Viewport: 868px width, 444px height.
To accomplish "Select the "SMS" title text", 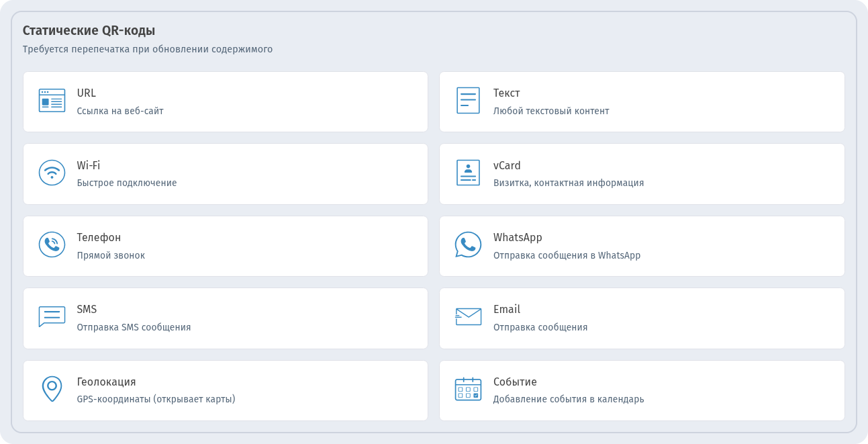I will 87,310.
